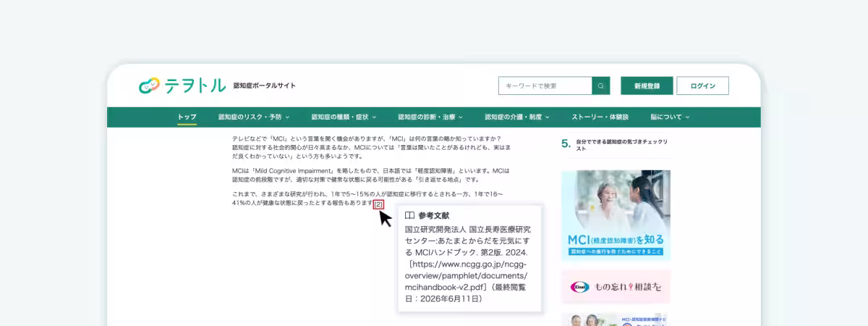This screenshot has height=326, width=868.
Task: Click the 参考文献 heading in popup
Action: pyautogui.click(x=434, y=215)
